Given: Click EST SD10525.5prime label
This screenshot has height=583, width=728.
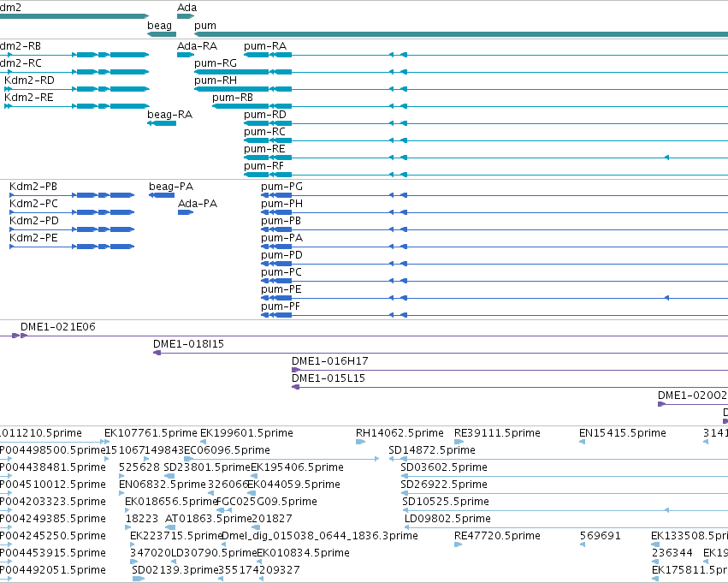Looking at the screenshot, I should [x=446, y=503].
